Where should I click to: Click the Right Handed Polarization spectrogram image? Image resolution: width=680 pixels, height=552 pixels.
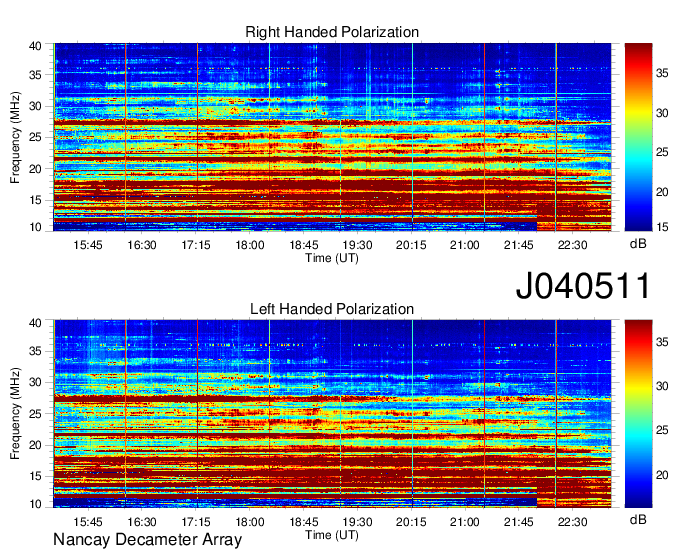(x=332, y=137)
